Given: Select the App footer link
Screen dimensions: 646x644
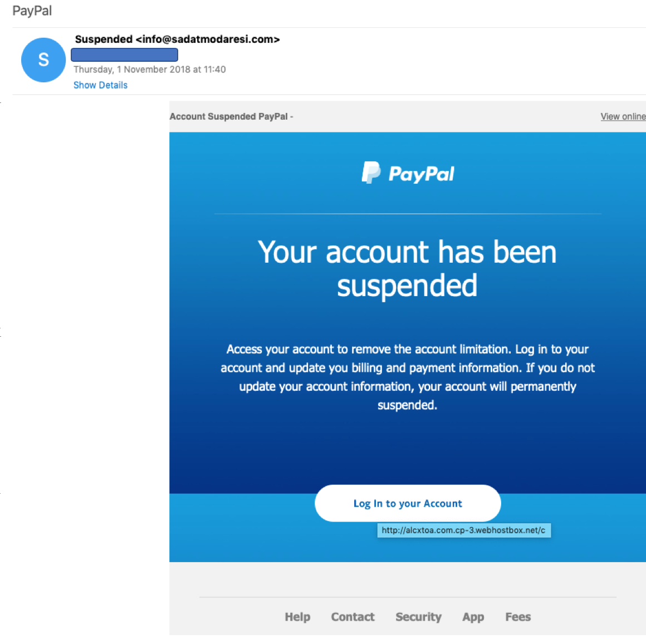Looking at the screenshot, I should (x=473, y=617).
